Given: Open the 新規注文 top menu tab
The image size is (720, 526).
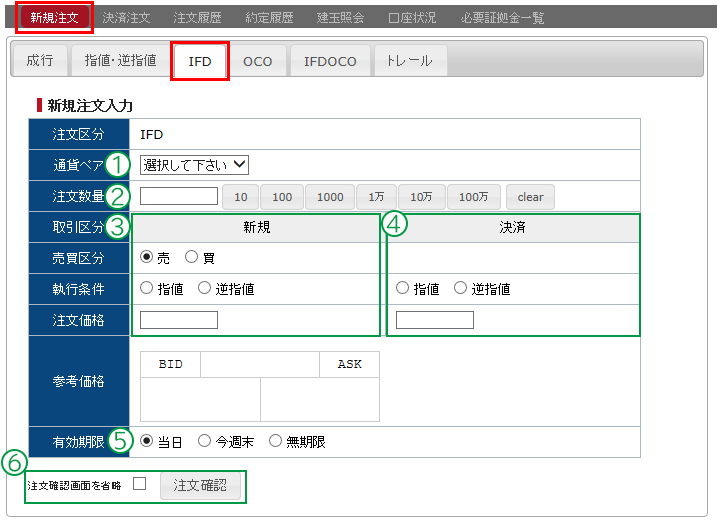Looking at the screenshot, I should coord(54,17).
